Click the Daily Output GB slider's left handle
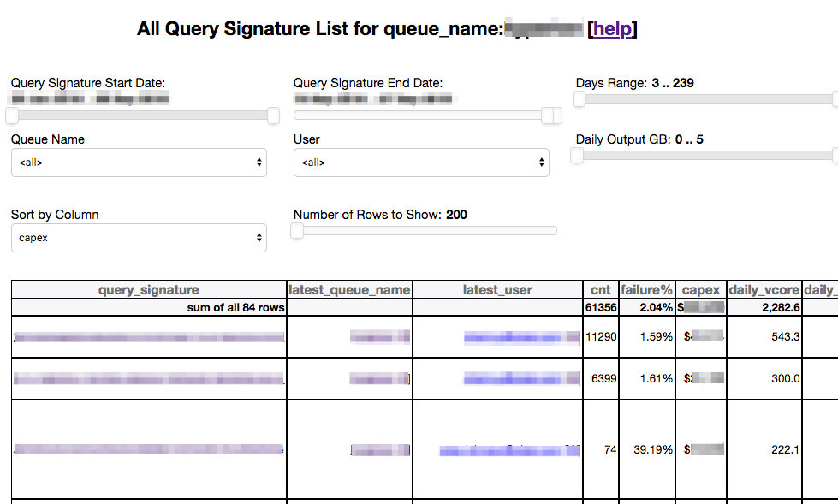 click(x=577, y=156)
